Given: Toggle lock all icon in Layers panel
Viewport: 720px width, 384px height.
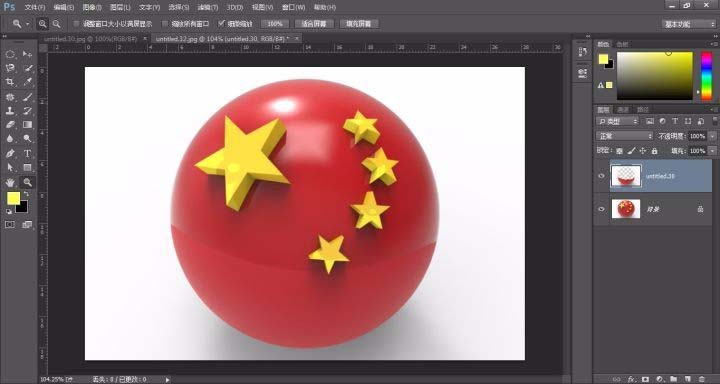Looking at the screenshot, I should click(x=655, y=151).
